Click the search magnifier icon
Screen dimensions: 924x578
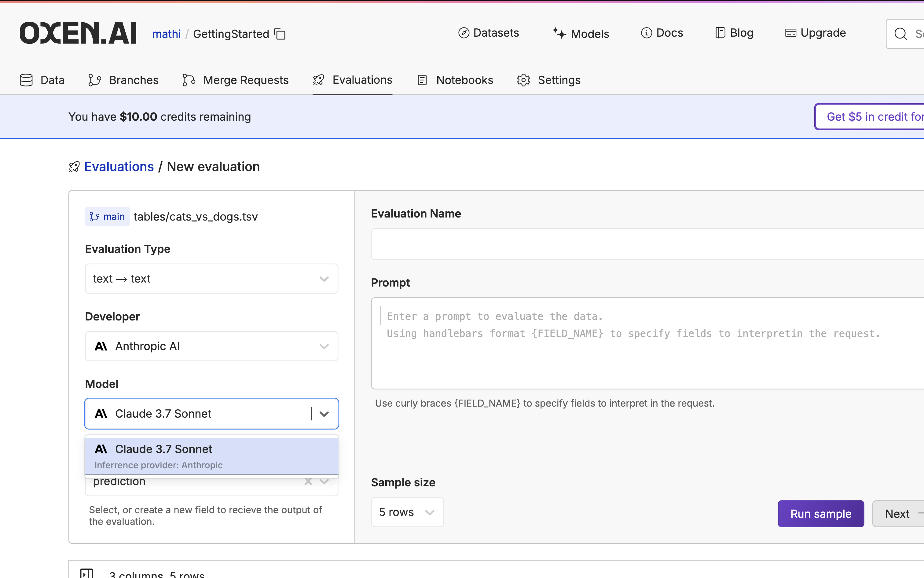pos(900,34)
